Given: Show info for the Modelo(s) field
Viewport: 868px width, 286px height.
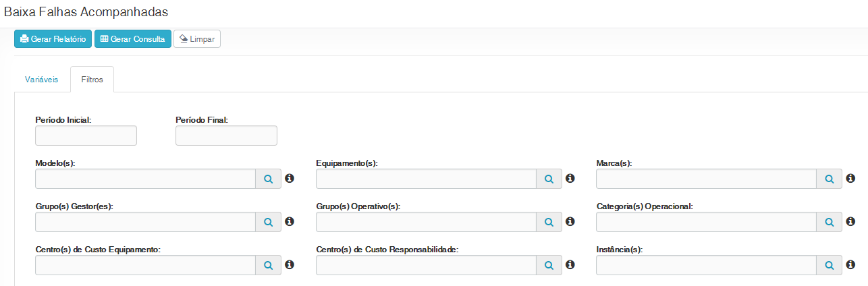Looking at the screenshot, I should pos(290,179).
